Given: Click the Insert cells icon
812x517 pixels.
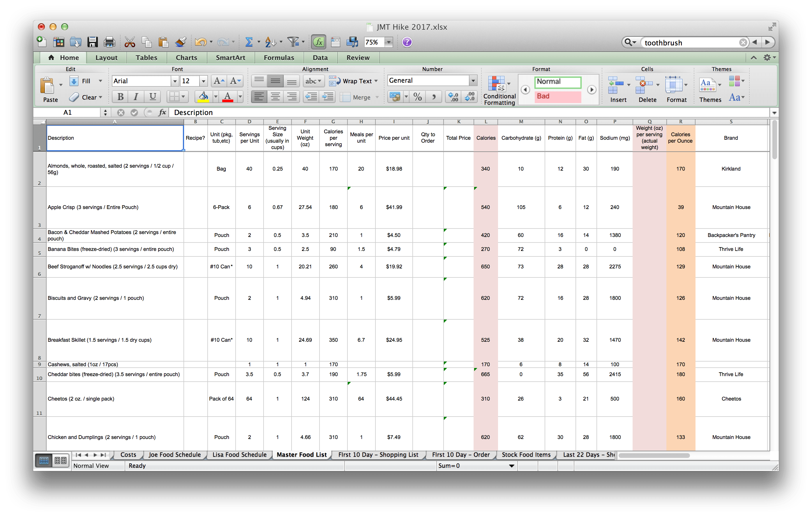Looking at the screenshot, I should (615, 85).
